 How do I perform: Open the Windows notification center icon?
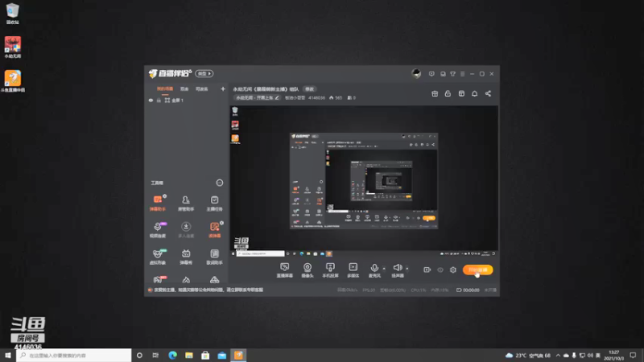(633, 355)
